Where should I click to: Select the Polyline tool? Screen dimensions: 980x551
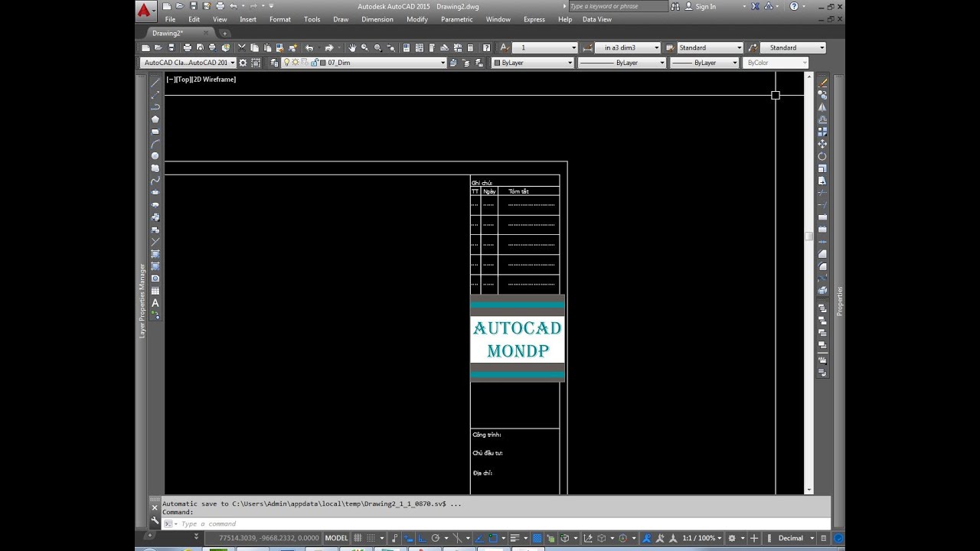(155, 107)
